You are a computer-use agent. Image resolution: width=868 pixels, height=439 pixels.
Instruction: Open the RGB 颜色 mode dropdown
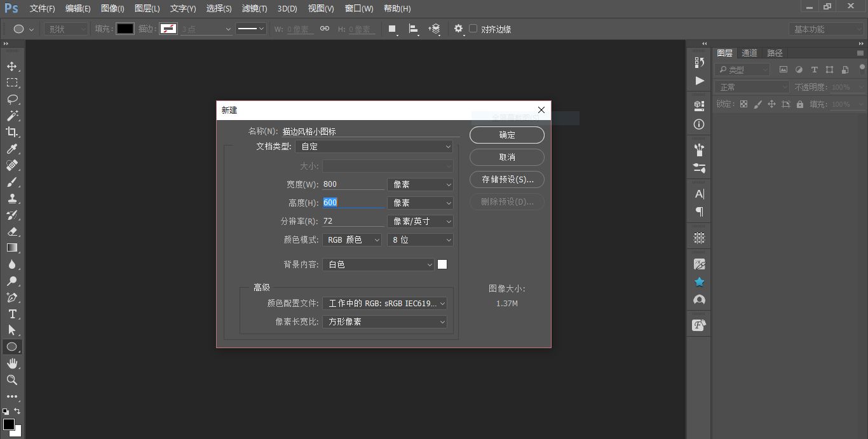coord(352,240)
